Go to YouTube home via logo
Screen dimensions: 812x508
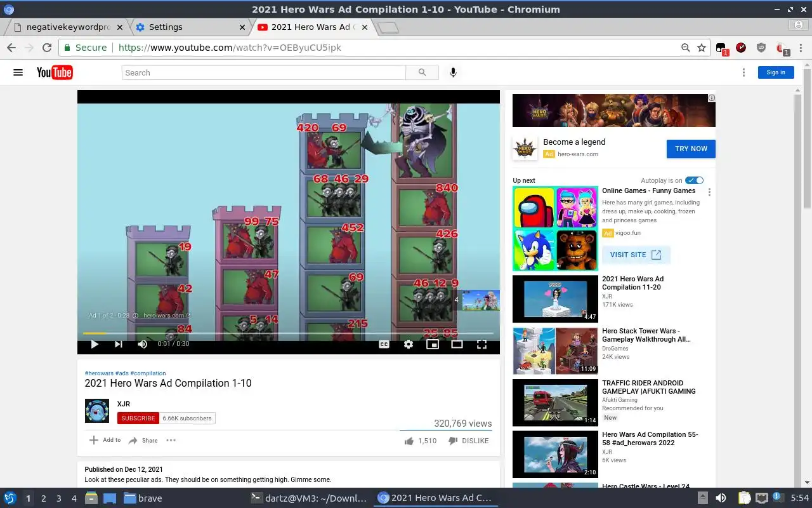coord(55,72)
